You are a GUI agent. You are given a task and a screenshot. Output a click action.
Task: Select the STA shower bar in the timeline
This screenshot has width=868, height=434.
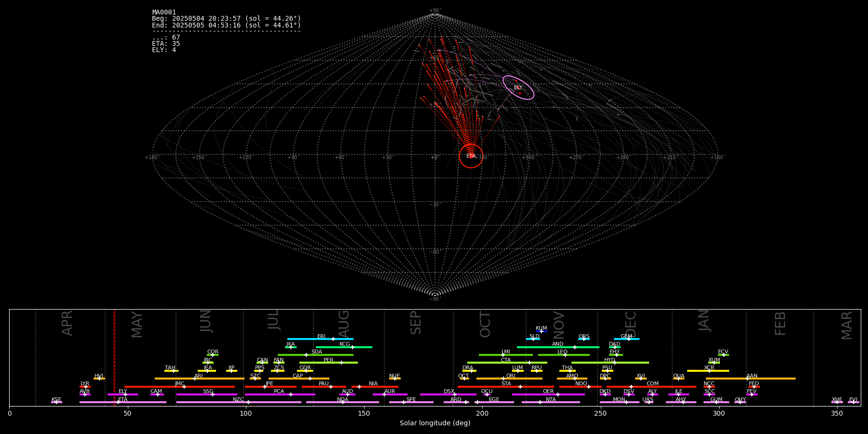pyautogui.click(x=506, y=386)
